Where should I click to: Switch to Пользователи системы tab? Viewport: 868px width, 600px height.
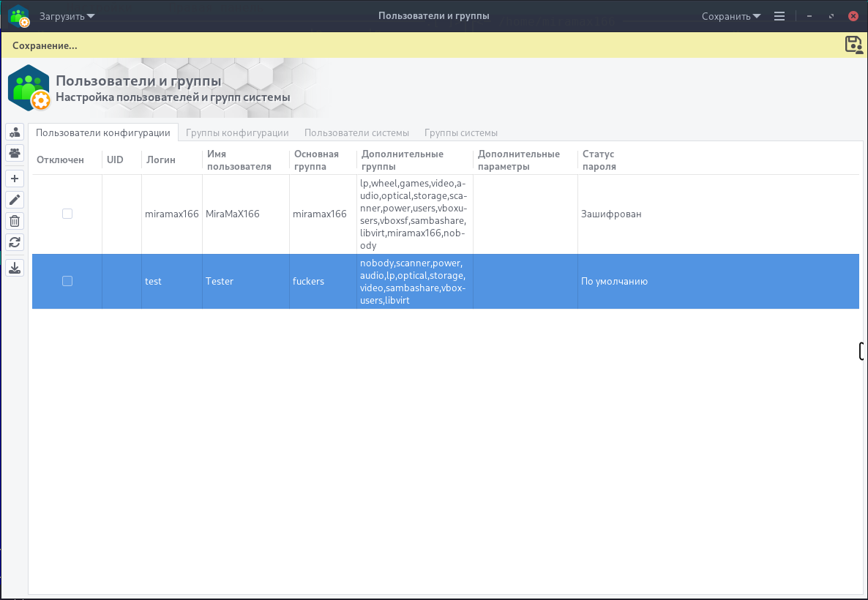pyautogui.click(x=356, y=133)
